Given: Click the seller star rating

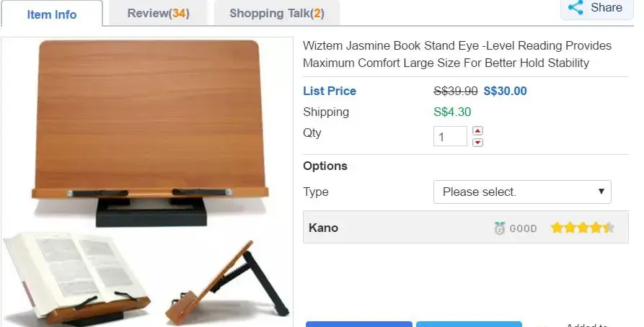Looking at the screenshot, I should click(x=583, y=228).
